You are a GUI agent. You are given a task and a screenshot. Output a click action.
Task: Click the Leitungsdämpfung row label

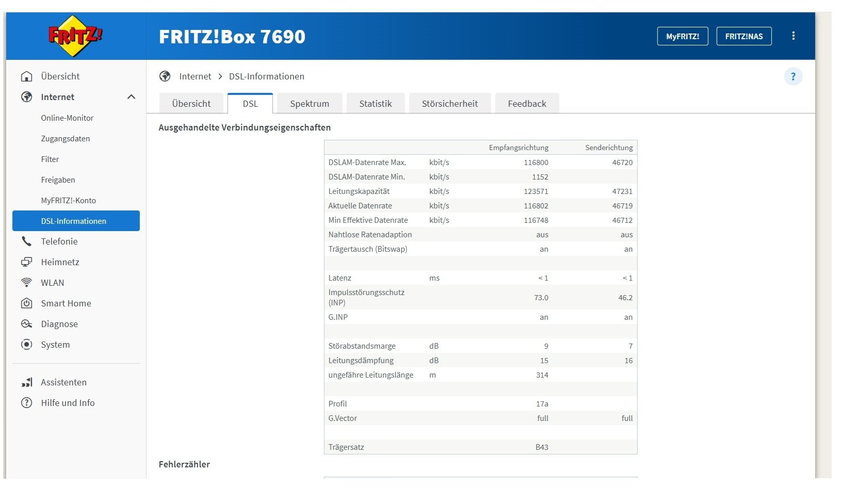361,360
